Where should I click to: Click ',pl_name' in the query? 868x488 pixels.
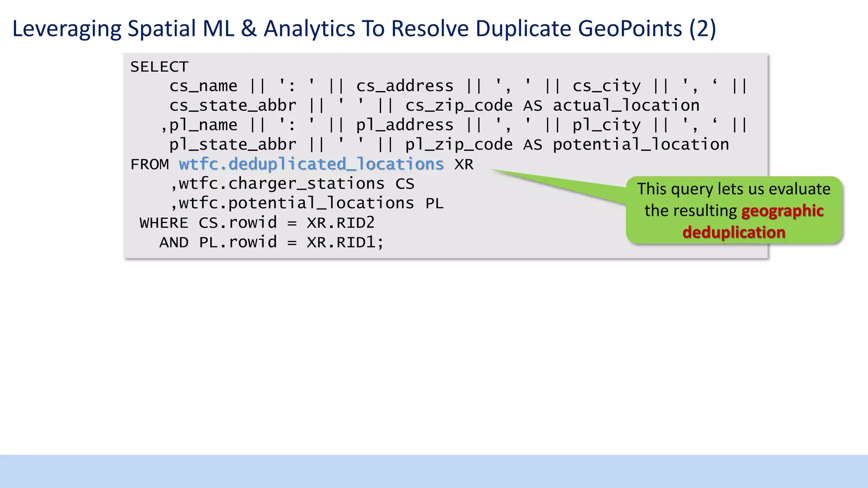(199, 125)
